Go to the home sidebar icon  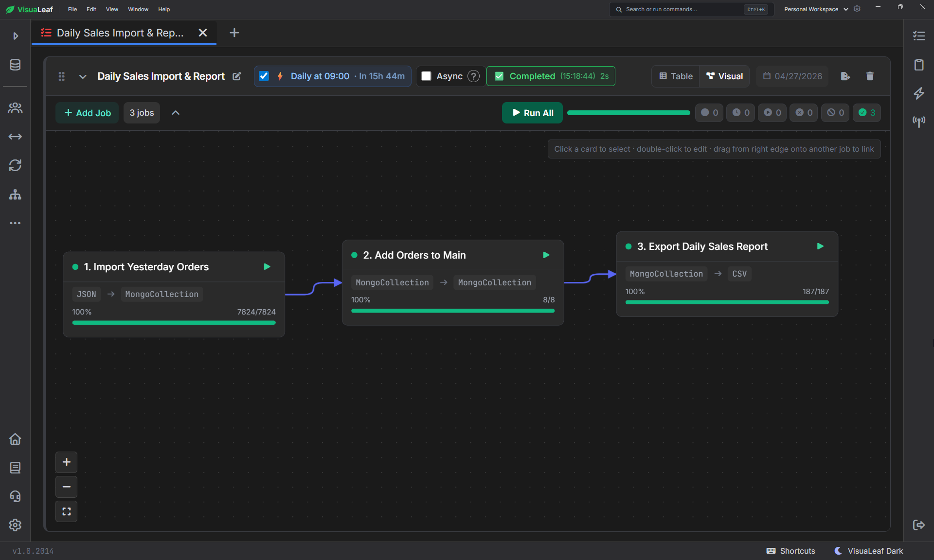[x=15, y=439]
